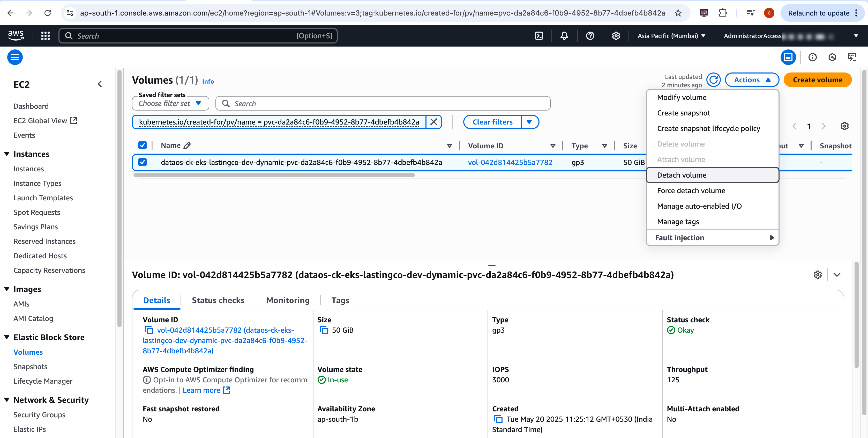Sort by Volume ID column
The height and width of the screenshot is (438, 868).
tap(512, 146)
